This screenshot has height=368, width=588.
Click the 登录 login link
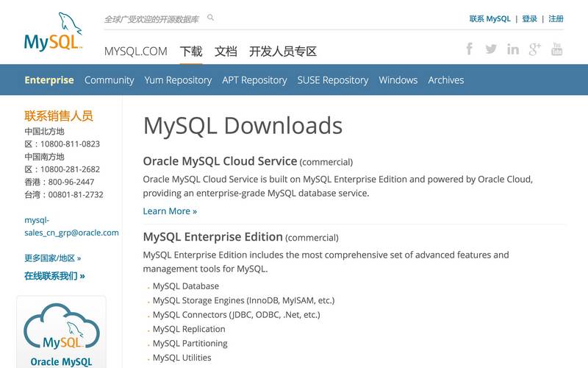tap(529, 19)
